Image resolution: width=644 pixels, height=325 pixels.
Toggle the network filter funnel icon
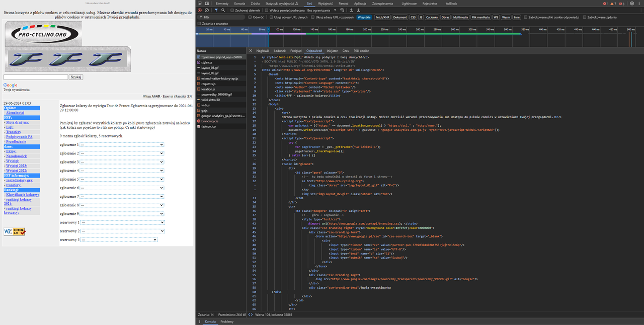coord(216,10)
